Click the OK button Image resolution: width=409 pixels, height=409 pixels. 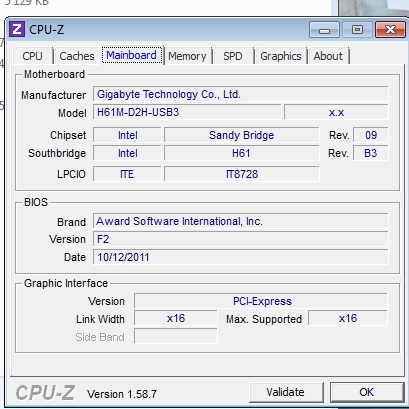tap(366, 392)
